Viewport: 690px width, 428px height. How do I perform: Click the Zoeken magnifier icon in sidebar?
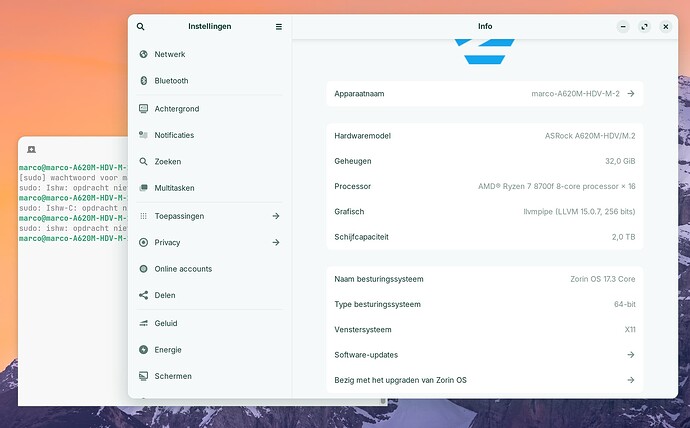[x=143, y=161]
